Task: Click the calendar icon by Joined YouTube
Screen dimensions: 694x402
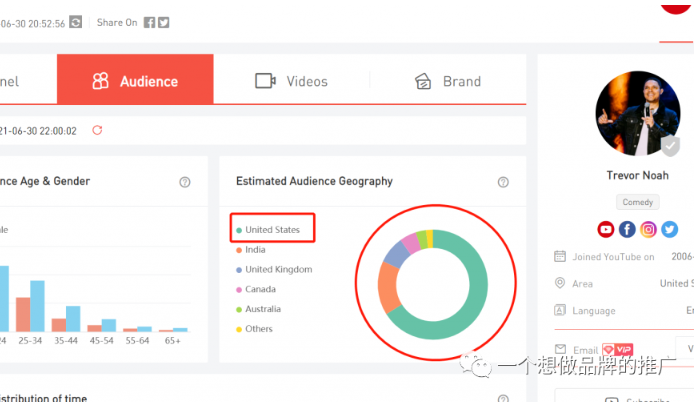Action: [x=560, y=256]
